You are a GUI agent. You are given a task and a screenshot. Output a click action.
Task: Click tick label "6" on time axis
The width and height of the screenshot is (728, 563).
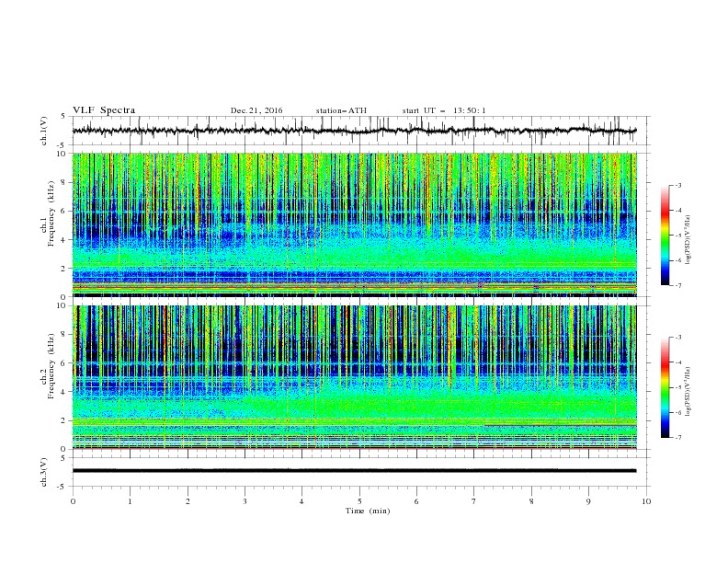point(416,501)
